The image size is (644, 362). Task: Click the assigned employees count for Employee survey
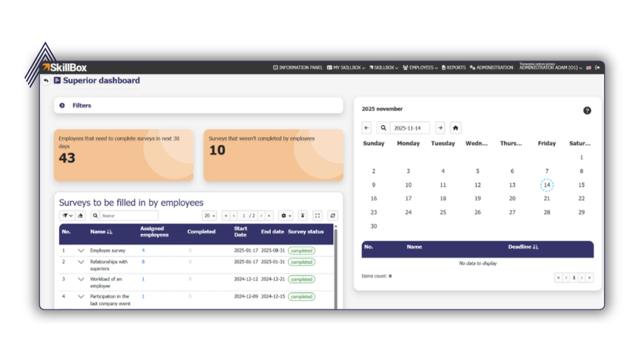pos(143,250)
